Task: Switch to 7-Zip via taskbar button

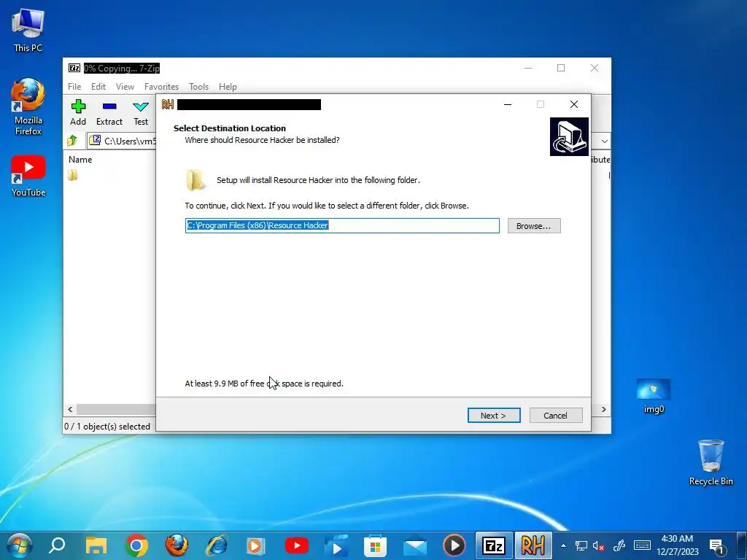Action: pyautogui.click(x=494, y=545)
